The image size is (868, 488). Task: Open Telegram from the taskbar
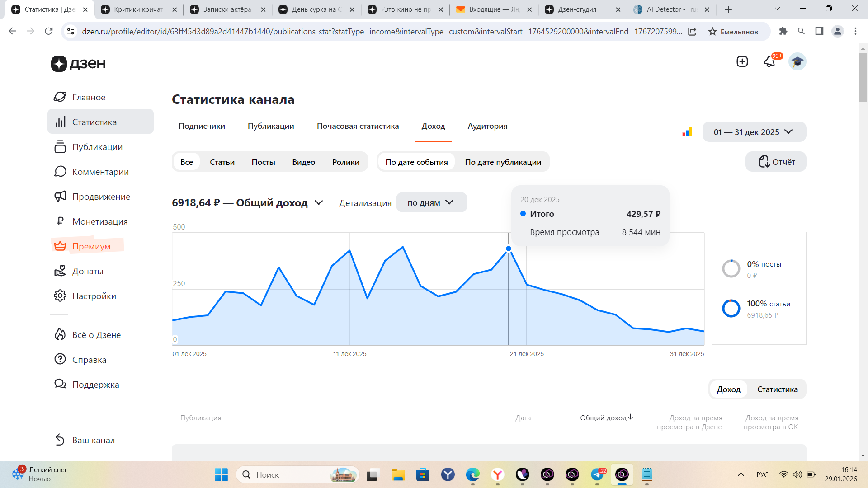[x=597, y=474]
